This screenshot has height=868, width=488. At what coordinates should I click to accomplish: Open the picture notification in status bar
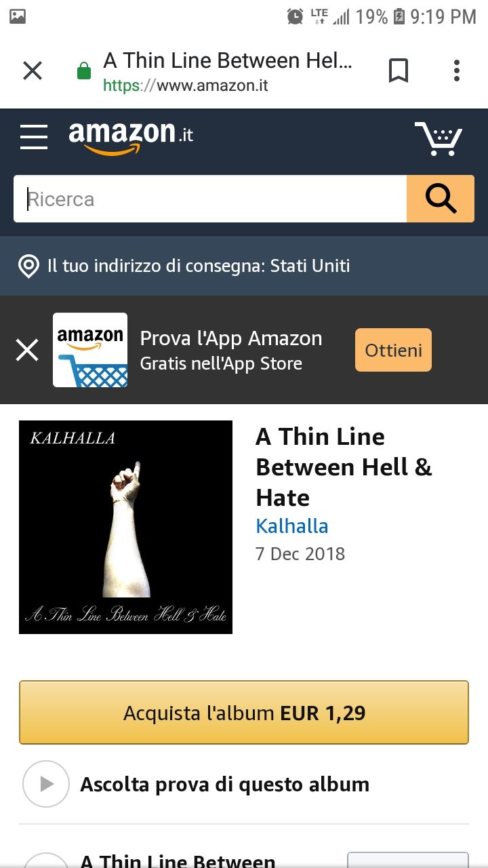click(x=18, y=16)
